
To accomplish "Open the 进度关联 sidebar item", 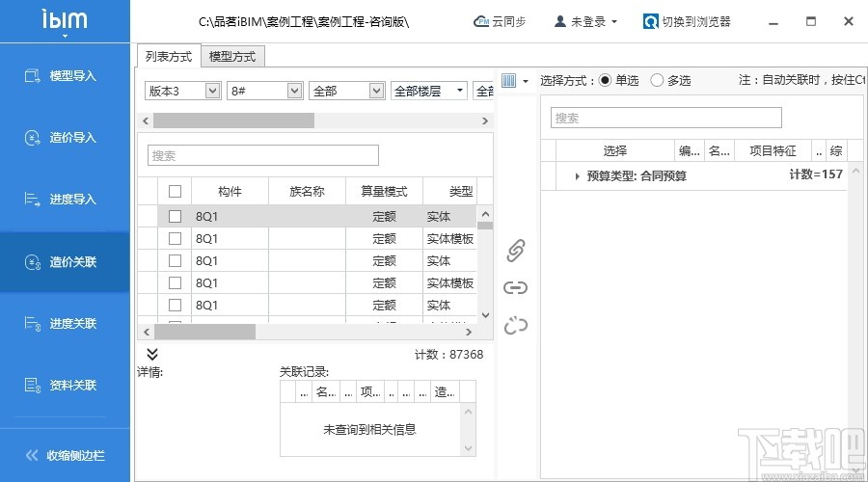I will click(x=65, y=323).
